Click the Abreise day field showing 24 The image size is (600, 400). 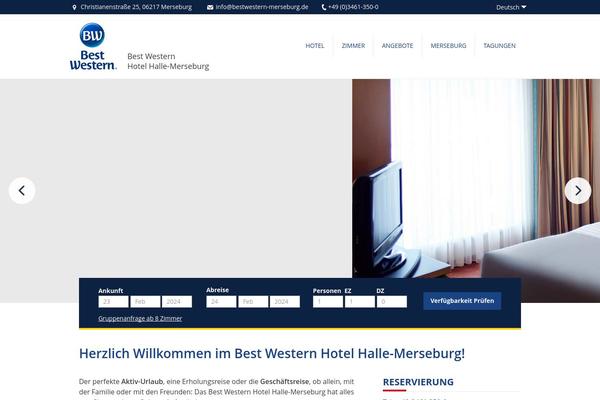click(x=221, y=302)
